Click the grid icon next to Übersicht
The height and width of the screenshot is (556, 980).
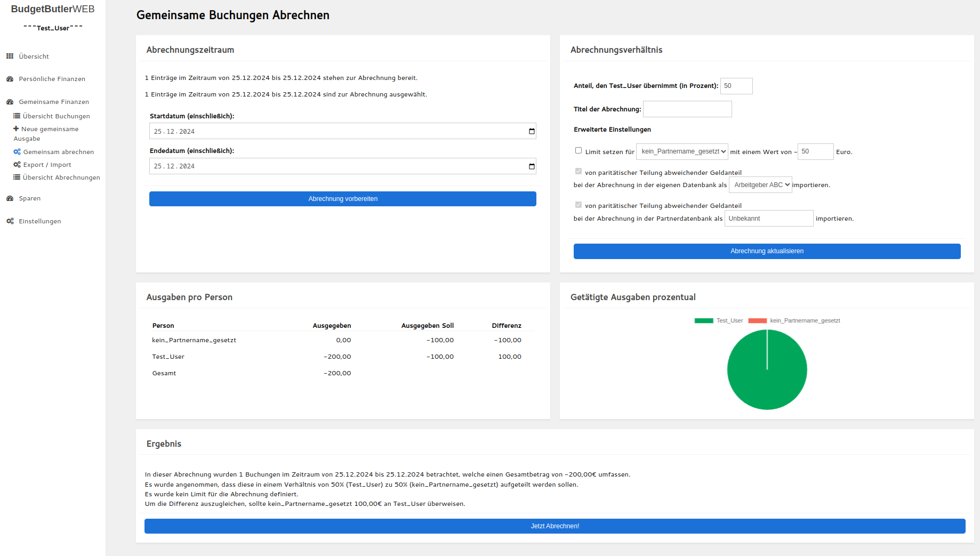click(x=10, y=56)
